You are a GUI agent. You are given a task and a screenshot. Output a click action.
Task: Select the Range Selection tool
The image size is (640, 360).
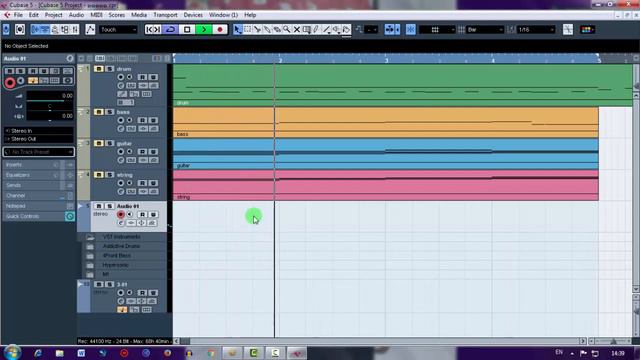pos(247,29)
